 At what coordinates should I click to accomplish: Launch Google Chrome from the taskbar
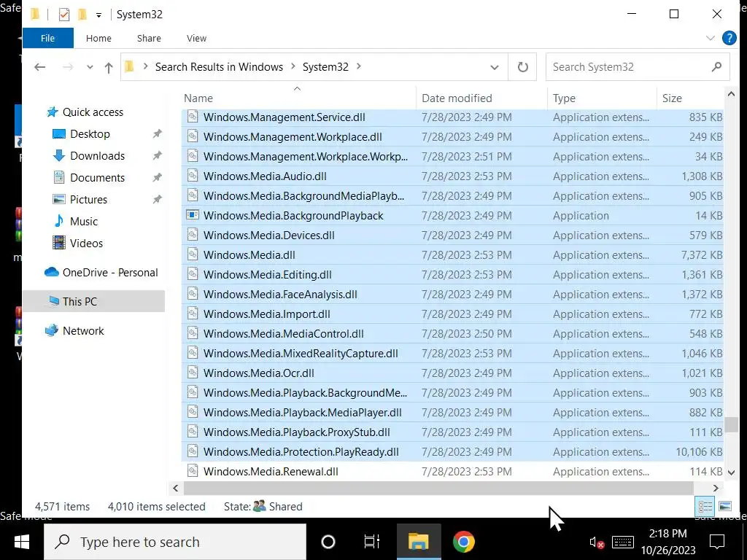pos(463,542)
